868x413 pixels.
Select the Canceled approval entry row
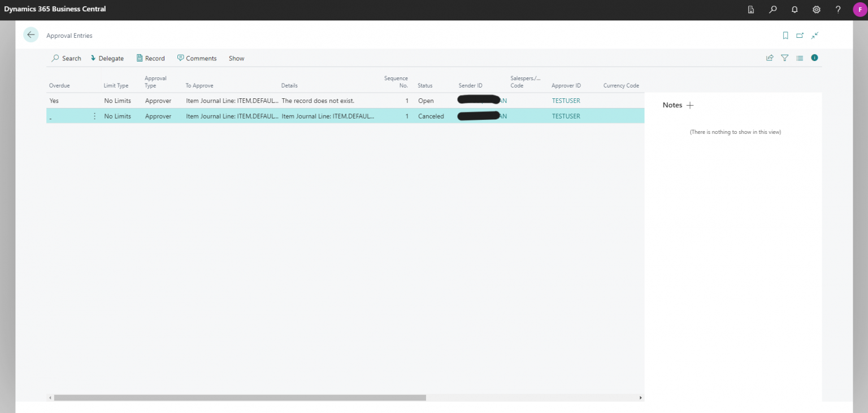(283, 116)
